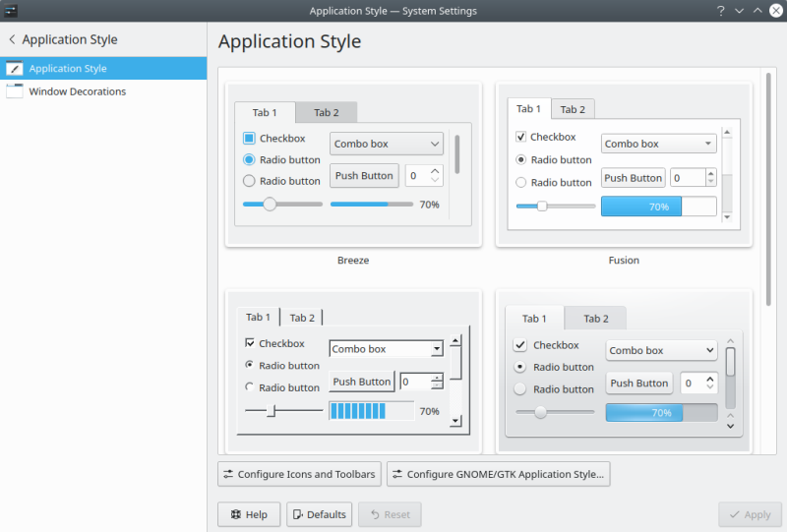Screen dimensions: 787x532
Task: Switch to Tab 1 in Breeze preview
Action: tap(265, 112)
